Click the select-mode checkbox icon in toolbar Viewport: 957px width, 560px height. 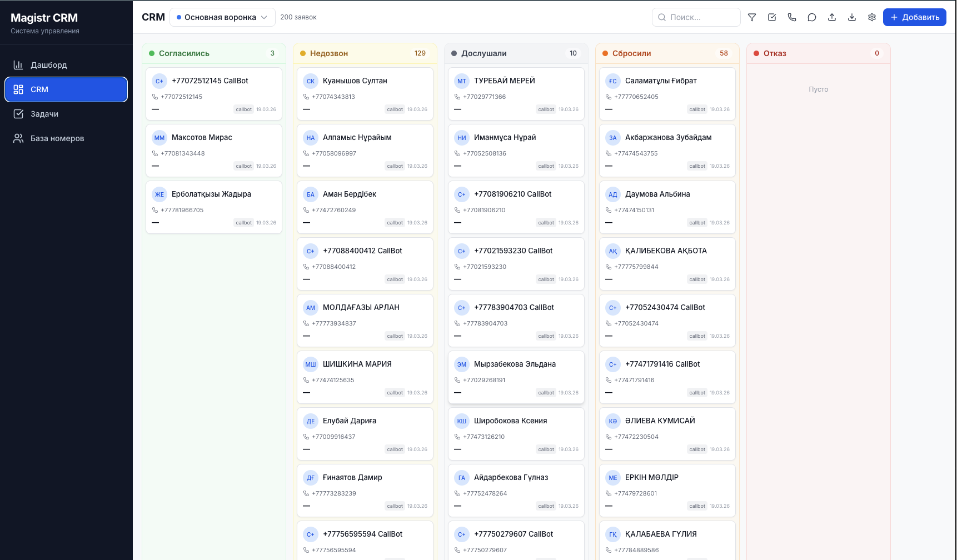pyautogui.click(x=772, y=17)
